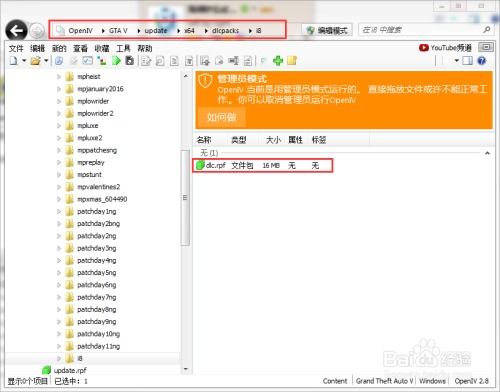The image size is (500, 392).
Task: Click the dlc.rpf archive file icon
Action: point(200,165)
